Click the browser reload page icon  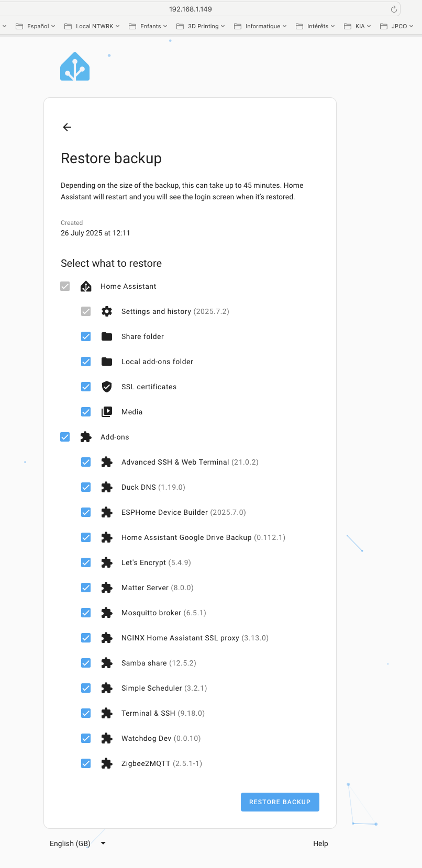tap(394, 9)
